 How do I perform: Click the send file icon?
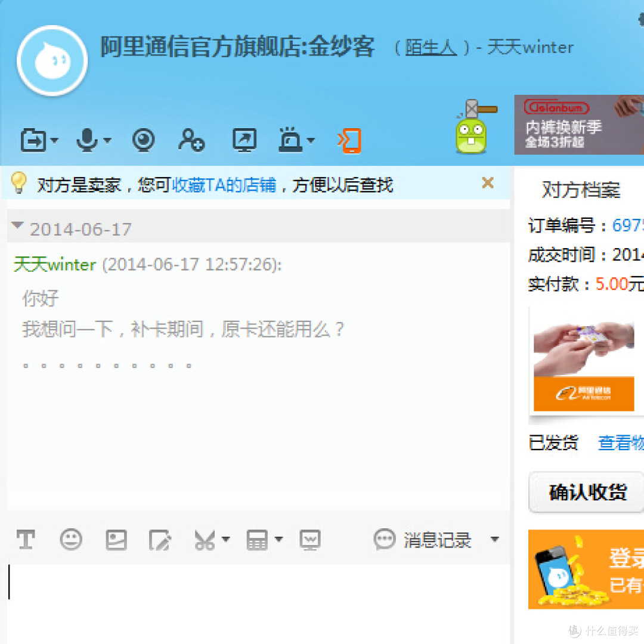(33, 140)
